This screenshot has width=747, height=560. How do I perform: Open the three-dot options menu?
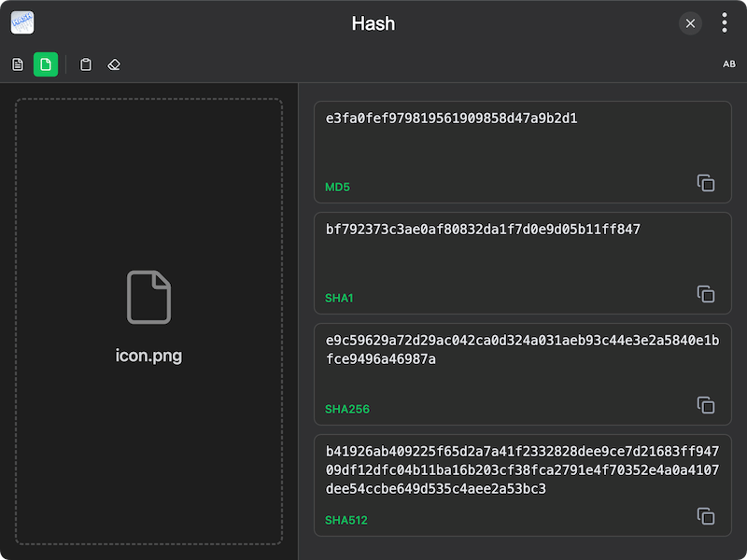725,23
